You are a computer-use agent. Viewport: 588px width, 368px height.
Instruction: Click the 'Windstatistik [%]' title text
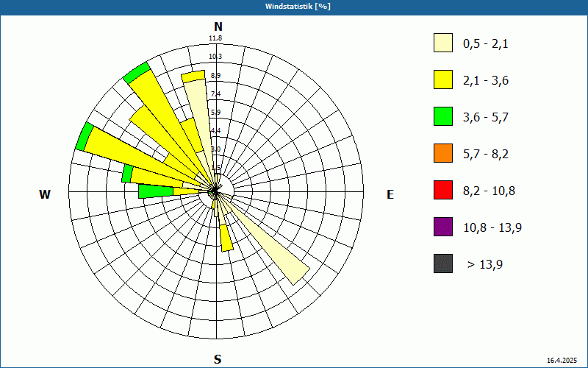pyautogui.click(x=298, y=7)
